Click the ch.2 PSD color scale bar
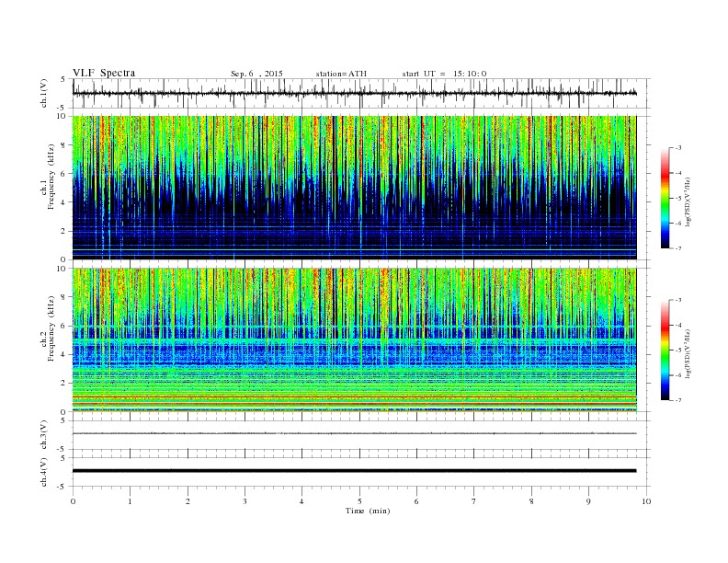Image resolution: width=728 pixels, height=563 pixels. coord(665,350)
